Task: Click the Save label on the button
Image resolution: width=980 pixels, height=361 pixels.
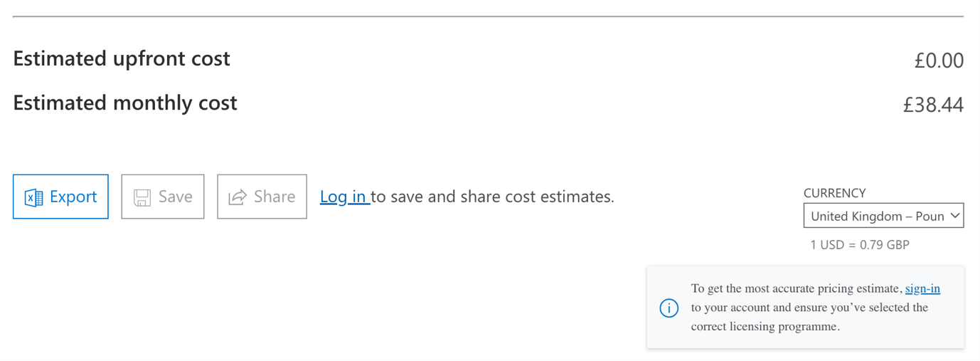Action: pyautogui.click(x=175, y=197)
